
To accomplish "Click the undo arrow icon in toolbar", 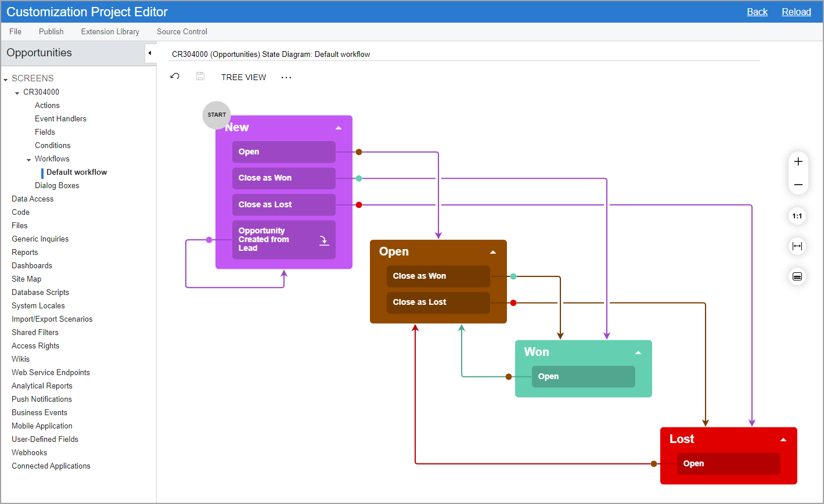I will pyautogui.click(x=175, y=77).
